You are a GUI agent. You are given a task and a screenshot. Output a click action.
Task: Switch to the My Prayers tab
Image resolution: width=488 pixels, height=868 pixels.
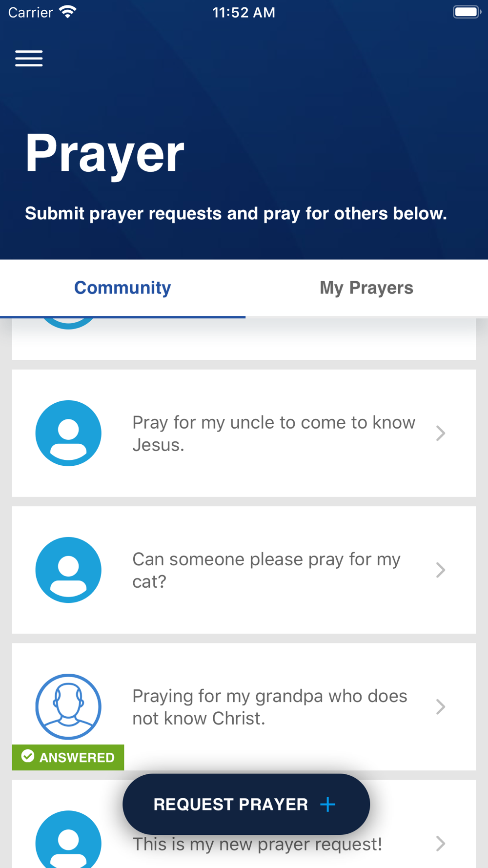(366, 288)
